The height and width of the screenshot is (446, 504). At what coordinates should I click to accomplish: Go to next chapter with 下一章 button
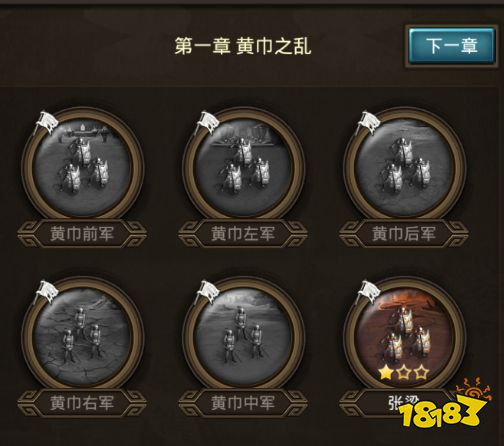[451, 46]
